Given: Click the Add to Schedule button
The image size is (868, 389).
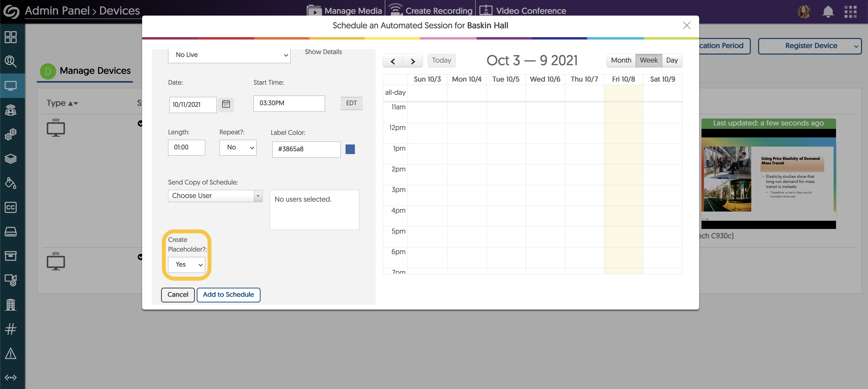Looking at the screenshot, I should tap(228, 295).
